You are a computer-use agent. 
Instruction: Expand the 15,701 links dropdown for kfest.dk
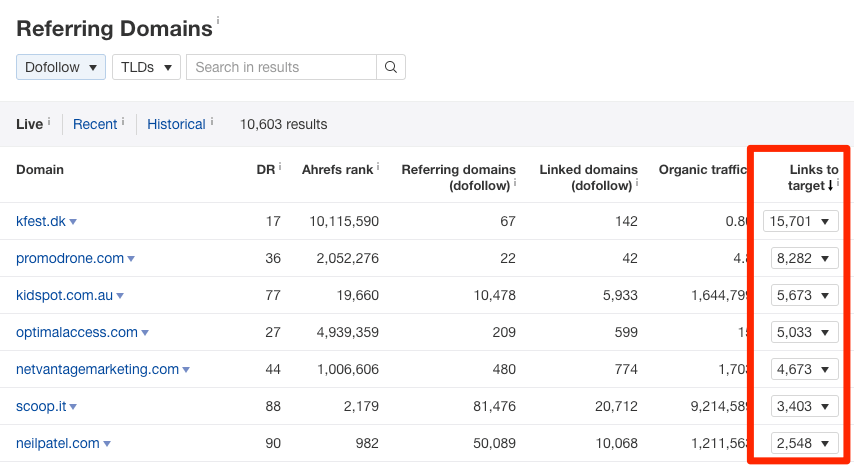[800, 221]
